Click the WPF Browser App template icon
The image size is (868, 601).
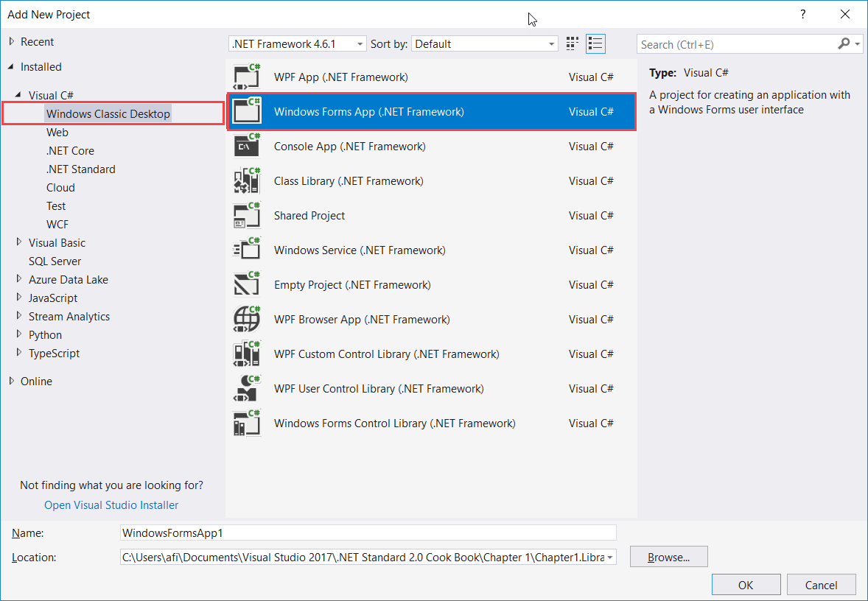[x=247, y=320]
